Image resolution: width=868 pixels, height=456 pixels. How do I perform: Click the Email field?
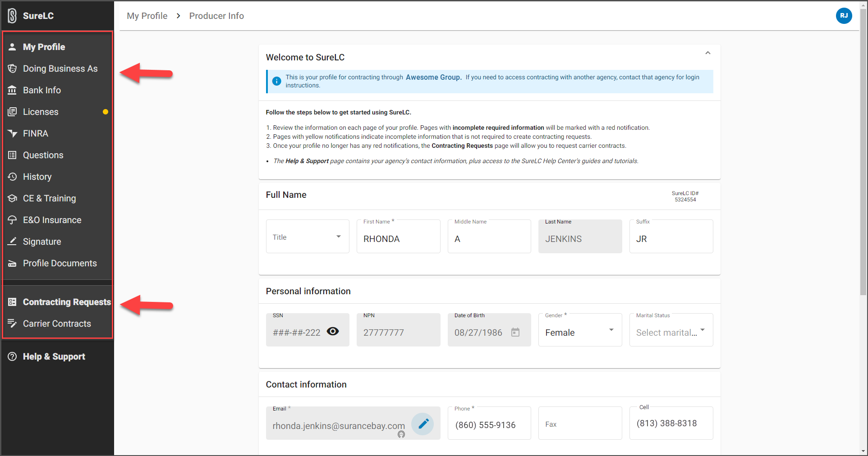point(353,423)
